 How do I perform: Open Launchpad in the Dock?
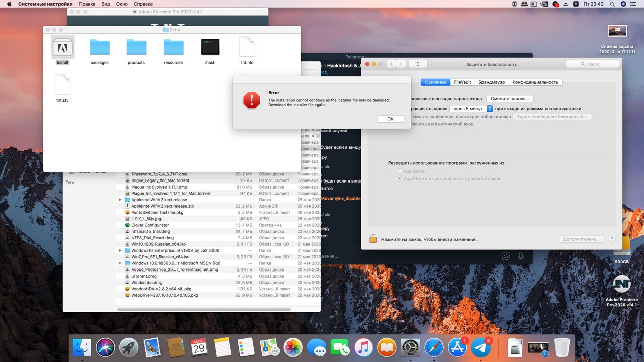[129, 347]
